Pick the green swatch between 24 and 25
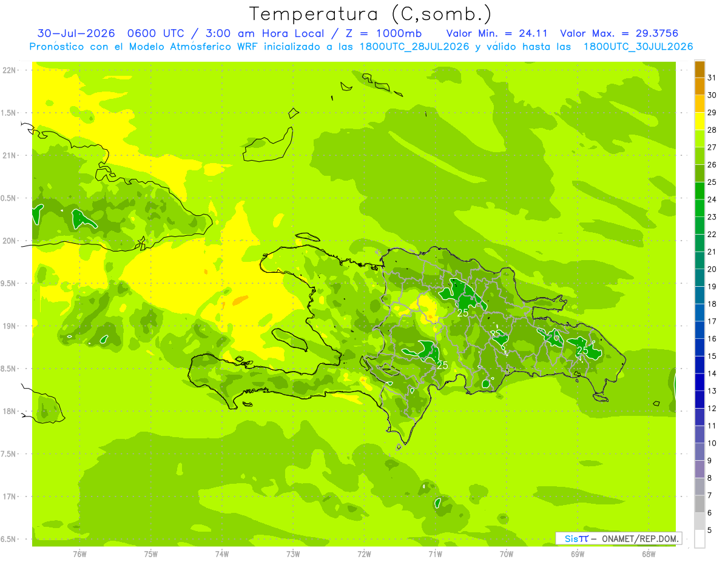The height and width of the screenshot is (562, 728). click(699, 191)
